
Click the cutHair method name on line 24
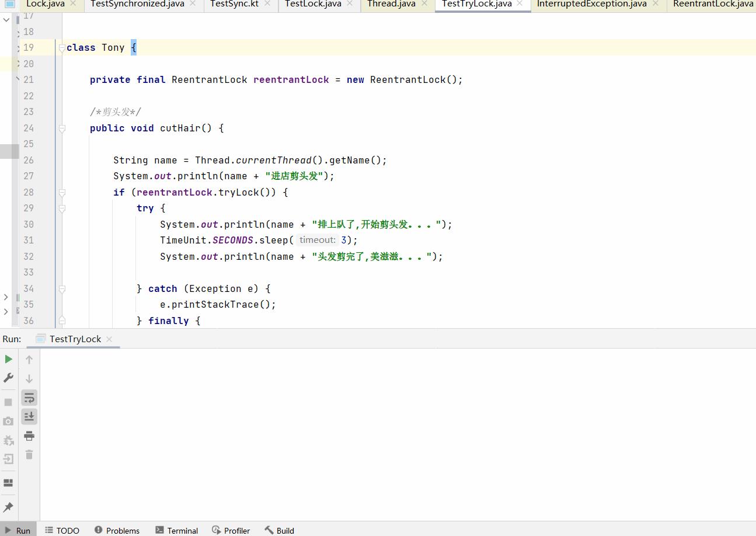tap(180, 128)
